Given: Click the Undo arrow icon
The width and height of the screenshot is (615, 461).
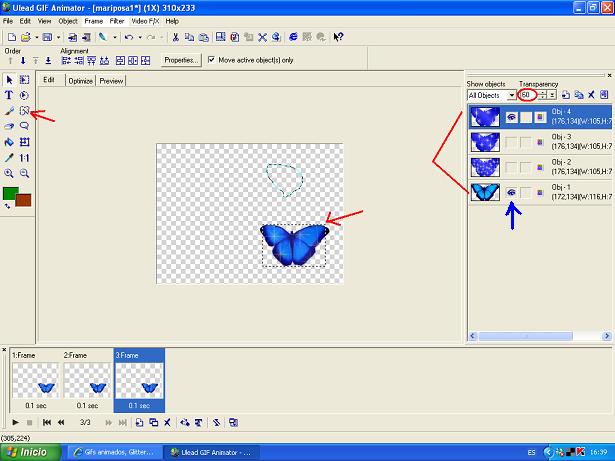Looking at the screenshot, I should point(129,37).
